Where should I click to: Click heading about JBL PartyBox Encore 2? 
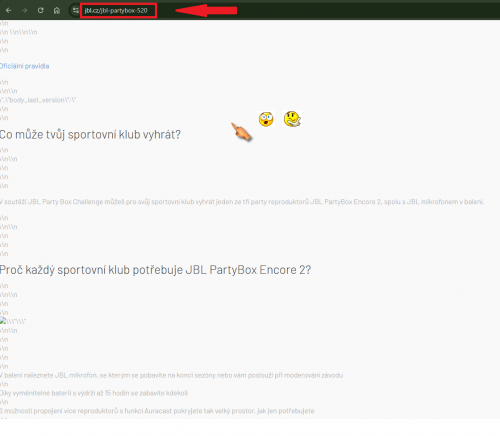click(155, 270)
